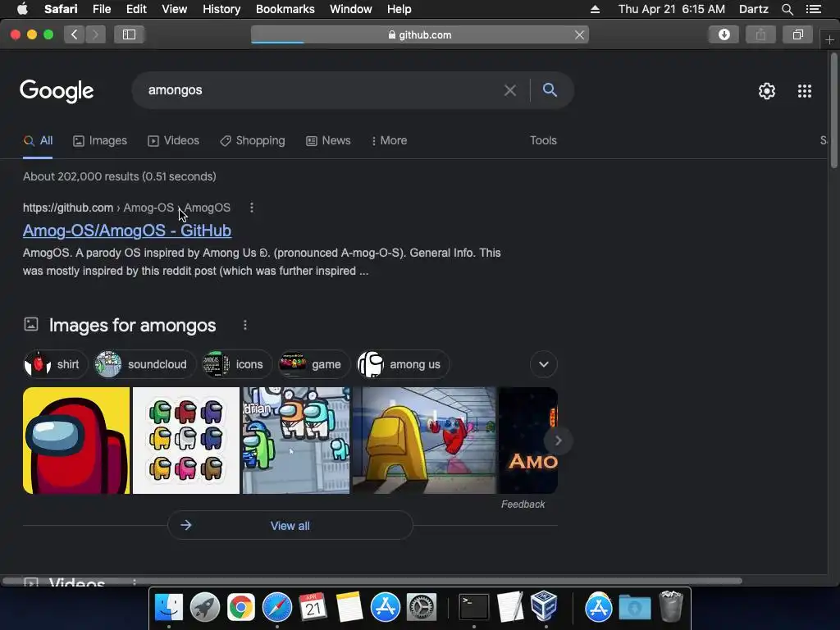Screen dimensions: 840x630
Task: Click the Safari share button
Action: point(760,34)
